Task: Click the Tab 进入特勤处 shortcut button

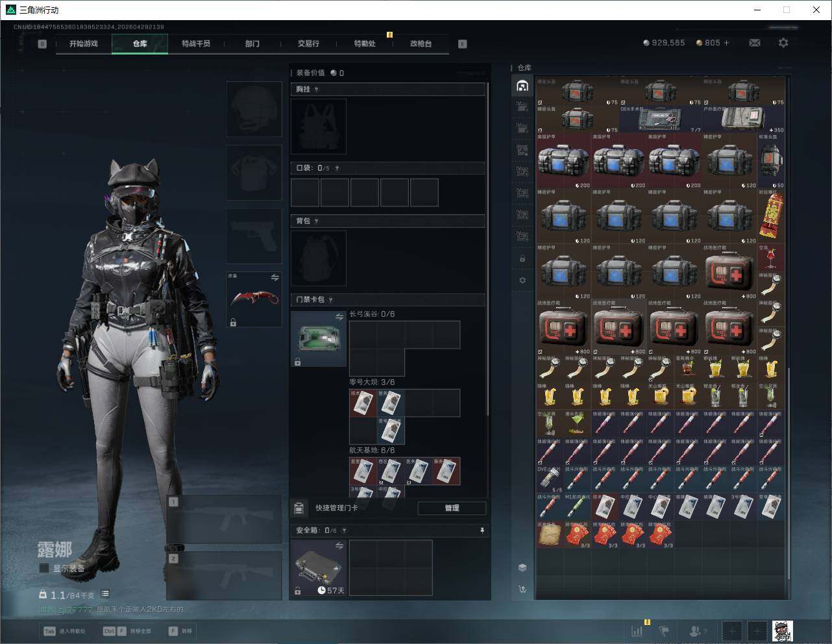Action: pos(65,631)
